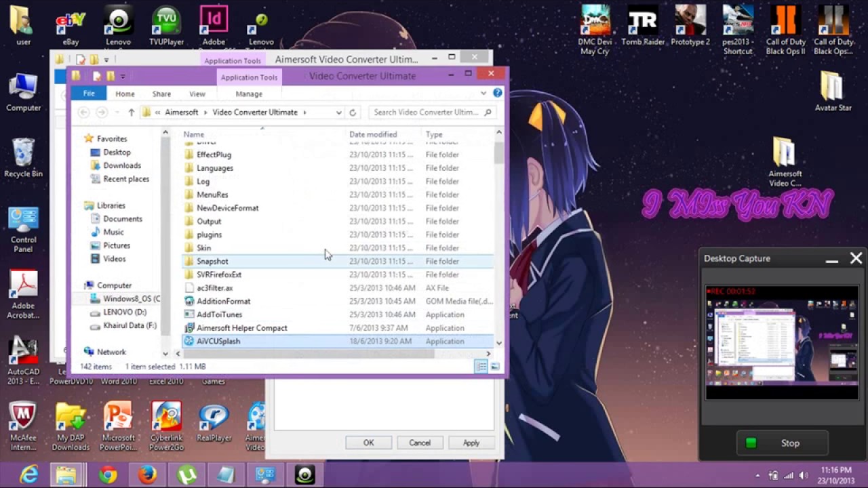The height and width of the screenshot is (488, 868).
Task: Click the Explorer Help question mark icon
Action: [497, 94]
